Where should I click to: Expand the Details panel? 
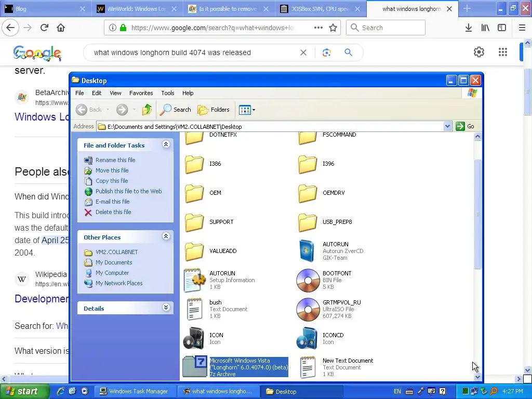point(166,308)
